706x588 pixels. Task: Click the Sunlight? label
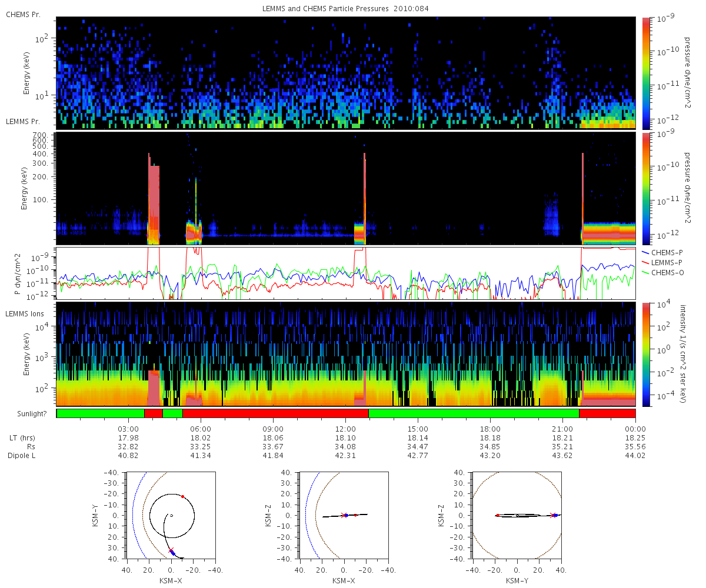click(27, 414)
